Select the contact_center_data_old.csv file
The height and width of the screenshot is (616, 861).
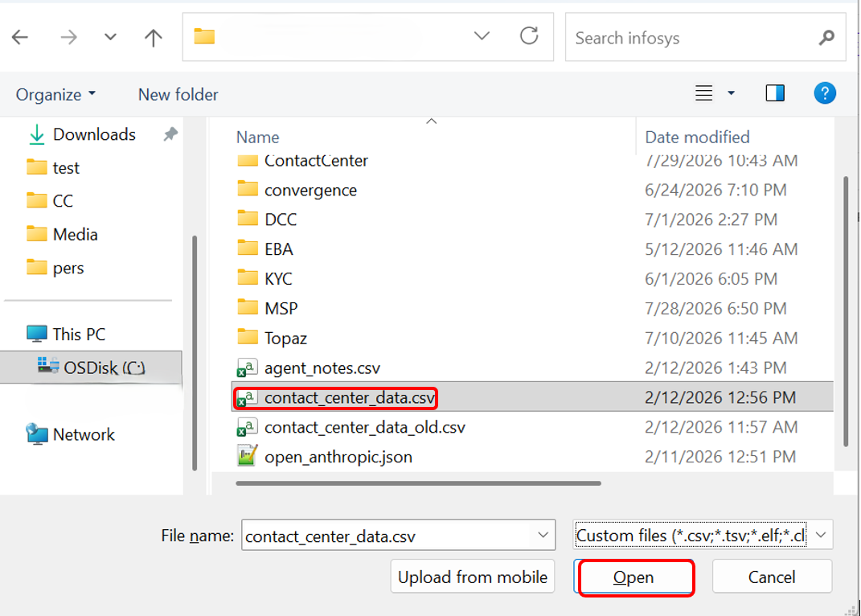pos(365,428)
